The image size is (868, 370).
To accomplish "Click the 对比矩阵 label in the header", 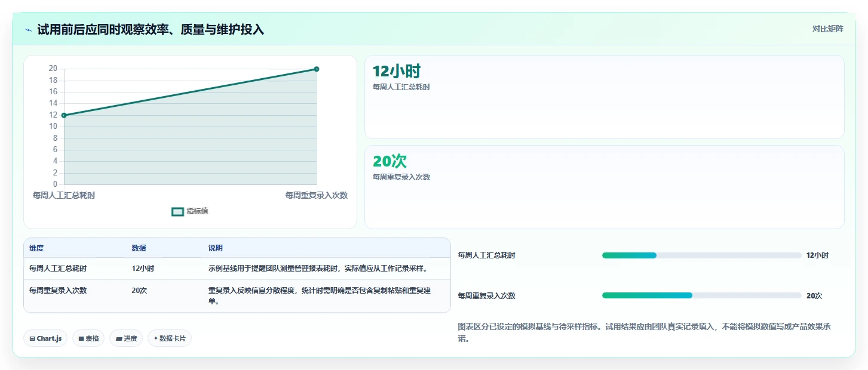I will 827,29.
